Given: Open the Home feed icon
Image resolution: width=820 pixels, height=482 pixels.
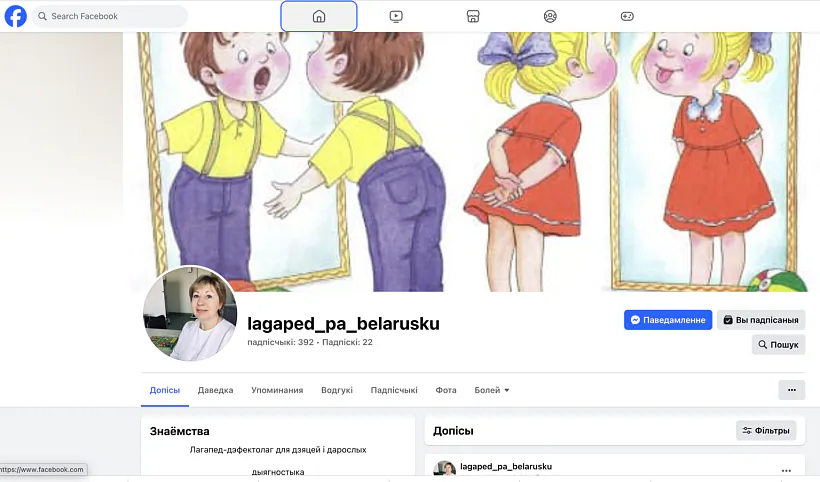Looking at the screenshot, I should click(x=319, y=16).
